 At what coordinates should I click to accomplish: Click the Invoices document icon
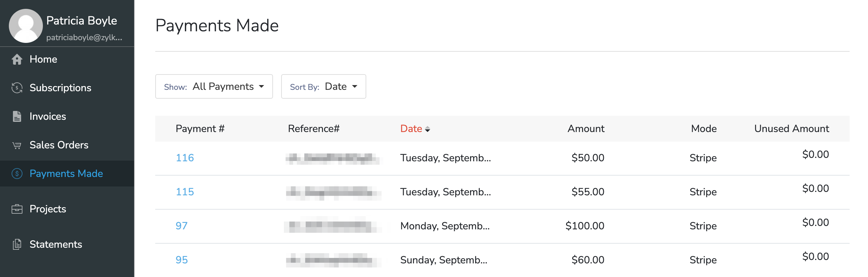pos(17,116)
